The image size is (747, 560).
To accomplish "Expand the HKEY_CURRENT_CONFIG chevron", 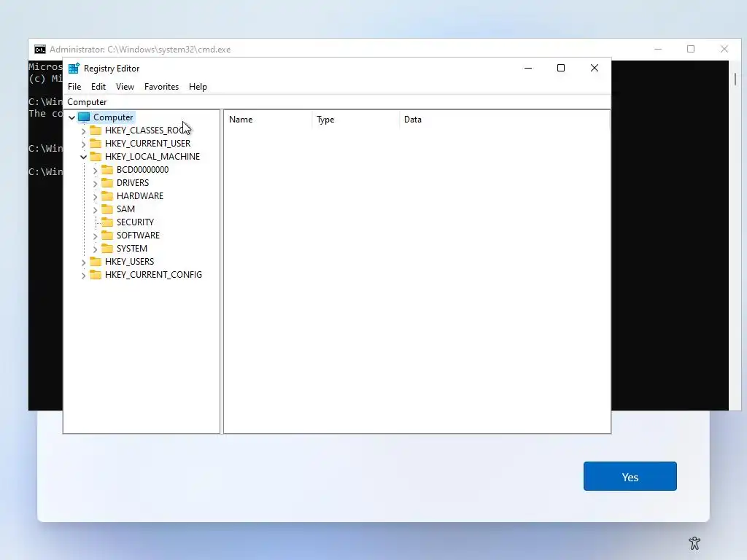I will 83,275.
